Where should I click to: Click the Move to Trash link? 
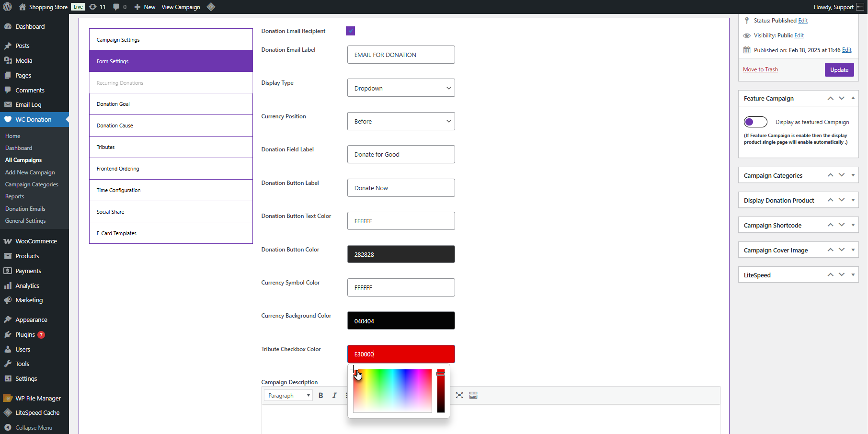pos(760,70)
